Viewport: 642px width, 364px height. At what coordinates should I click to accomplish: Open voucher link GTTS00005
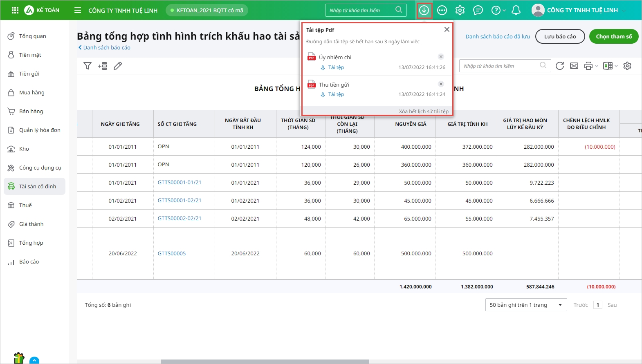pyautogui.click(x=172, y=253)
